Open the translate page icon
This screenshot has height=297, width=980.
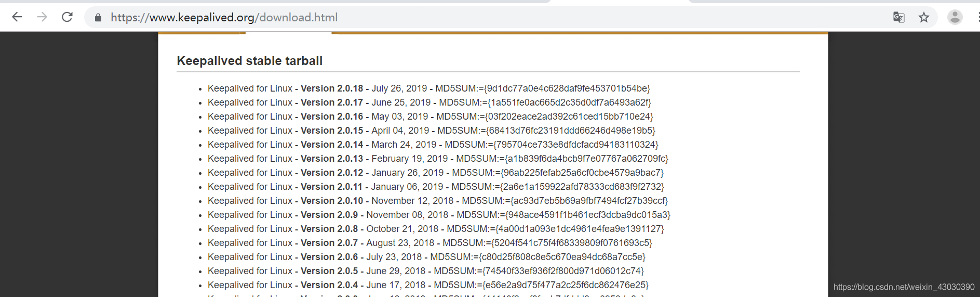[898, 17]
